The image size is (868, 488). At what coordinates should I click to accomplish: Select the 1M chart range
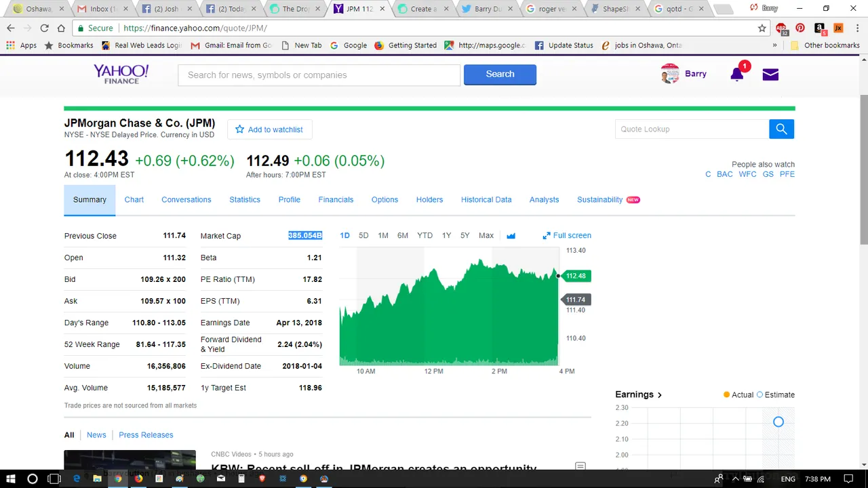pyautogui.click(x=383, y=236)
